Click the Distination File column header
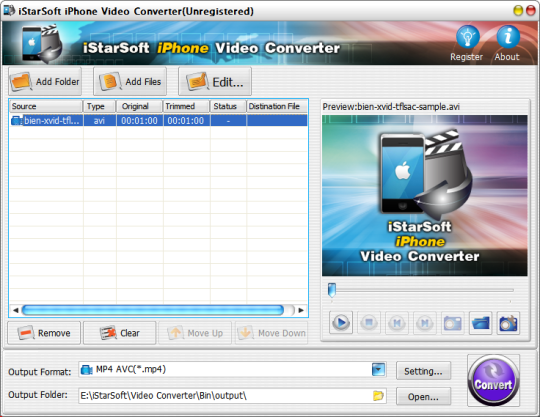 click(277, 106)
